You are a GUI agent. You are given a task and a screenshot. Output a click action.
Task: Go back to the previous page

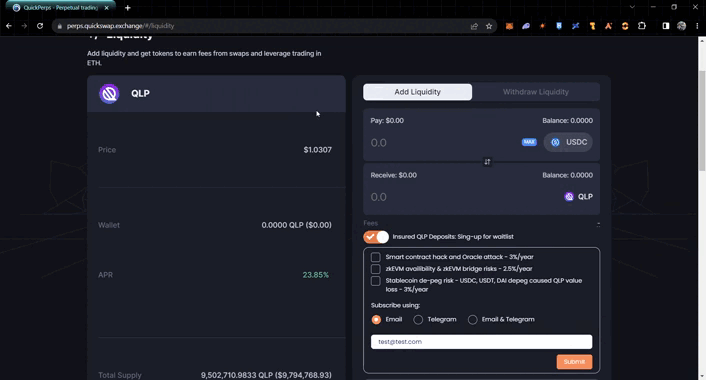(x=9, y=26)
